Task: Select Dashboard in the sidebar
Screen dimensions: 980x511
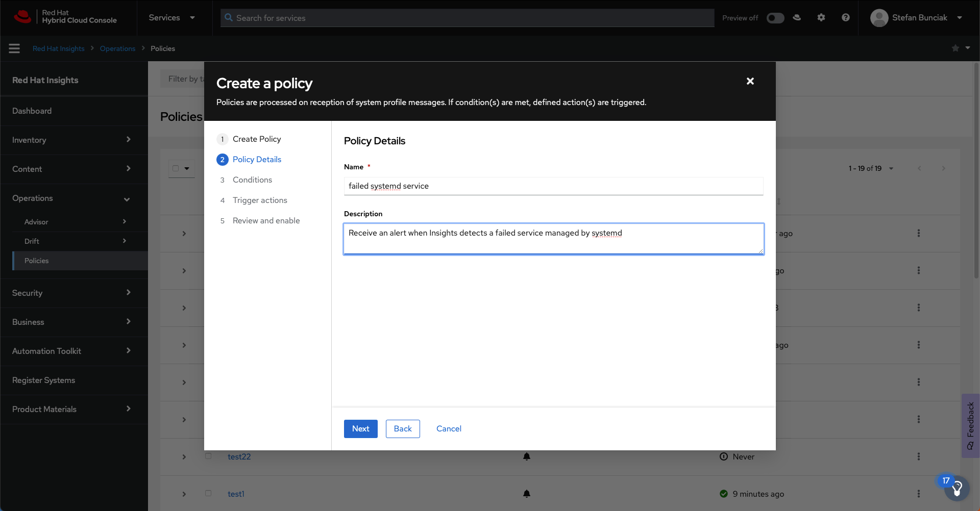Action: pos(32,111)
